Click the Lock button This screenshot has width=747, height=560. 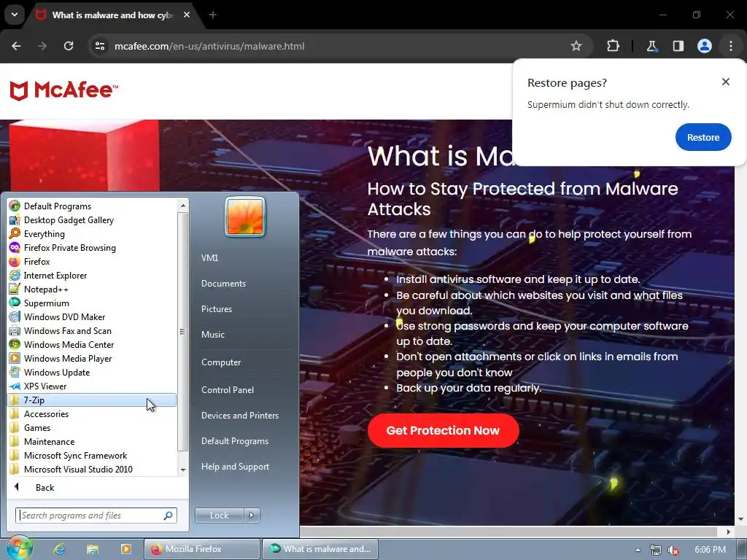[x=219, y=516]
